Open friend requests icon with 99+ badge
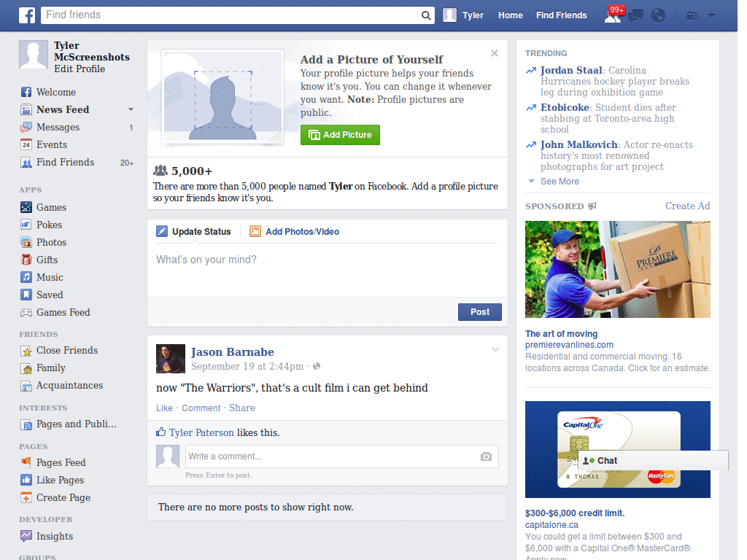 [614, 15]
